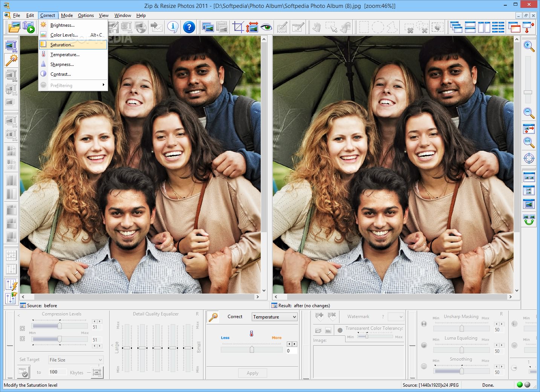
Task: Choose Color Levels from Correct menu
Action: [73, 35]
